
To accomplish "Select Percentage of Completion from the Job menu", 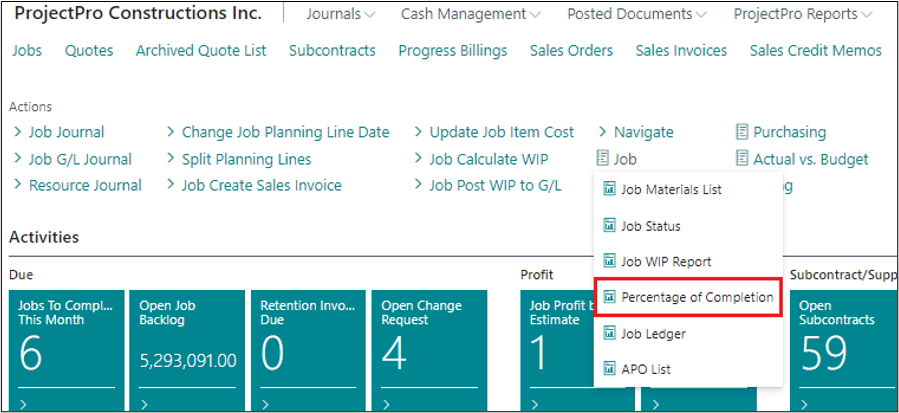I will tap(697, 298).
